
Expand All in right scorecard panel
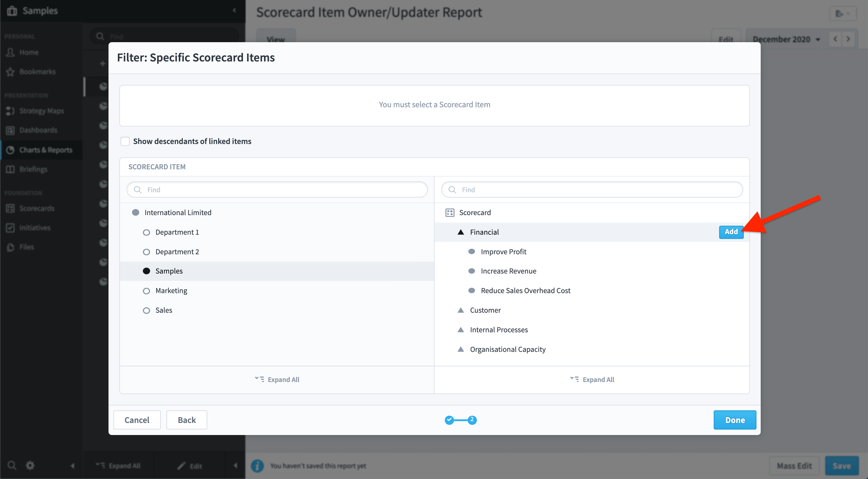pyautogui.click(x=592, y=380)
